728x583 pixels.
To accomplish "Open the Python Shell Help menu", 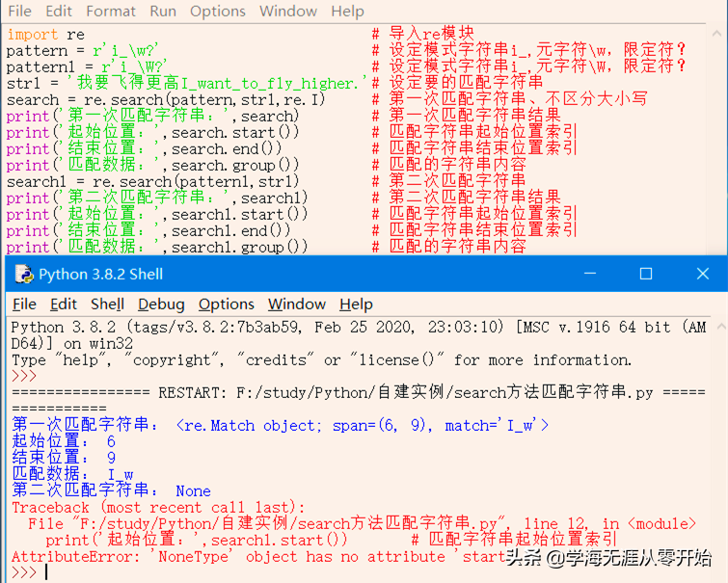I will pyautogui.click(x=356, y=305).
